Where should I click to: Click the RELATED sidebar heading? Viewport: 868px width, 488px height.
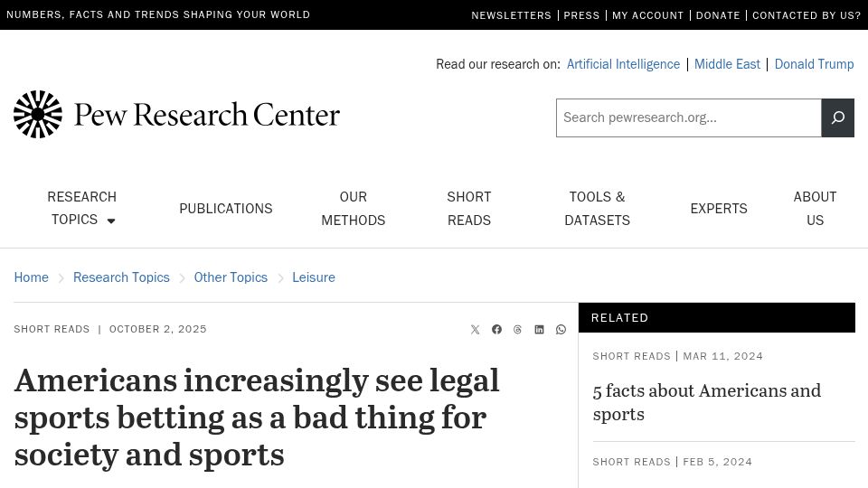click(619, 317)
